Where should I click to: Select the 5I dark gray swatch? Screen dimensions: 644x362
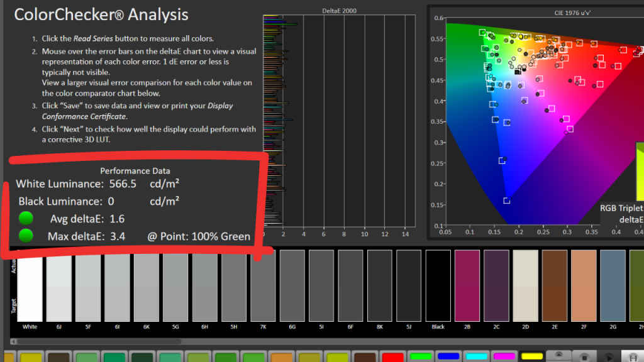pyautogui.click(x=321, y=286)
